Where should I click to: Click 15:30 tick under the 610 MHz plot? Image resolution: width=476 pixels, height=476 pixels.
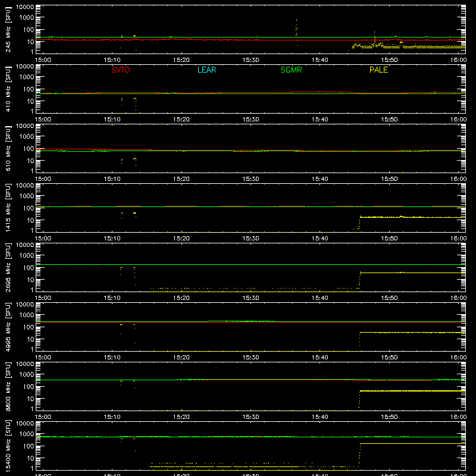coord(250,179)
